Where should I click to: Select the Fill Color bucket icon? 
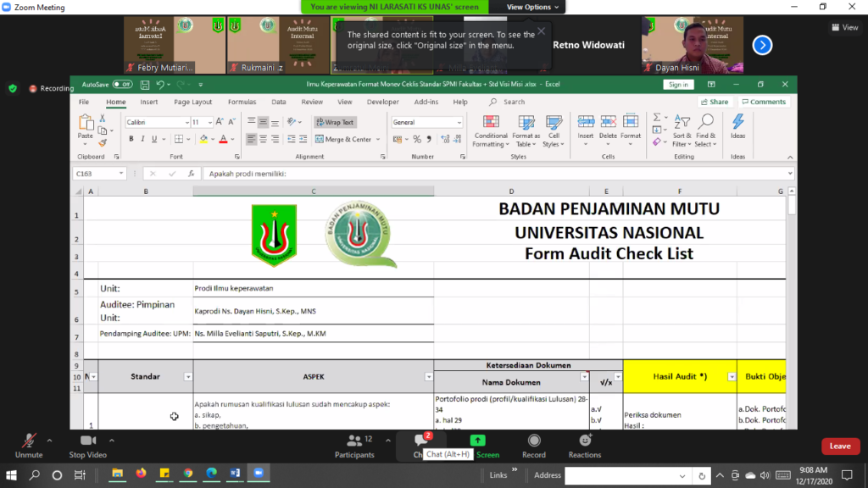(x=203, y=139)
